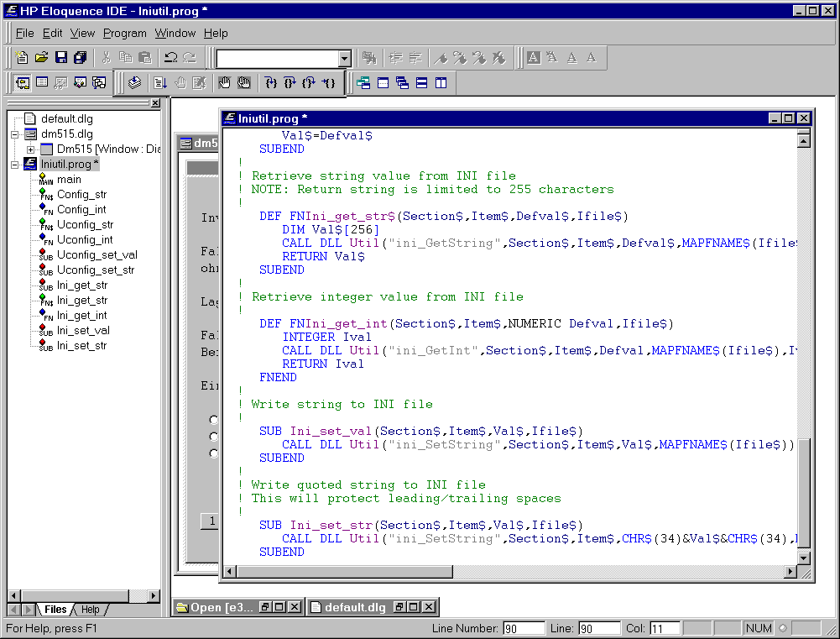Select Ini_set_val in the tree
Image resolution: width=840 pixels, height=639 pixels.
point(83,330)
